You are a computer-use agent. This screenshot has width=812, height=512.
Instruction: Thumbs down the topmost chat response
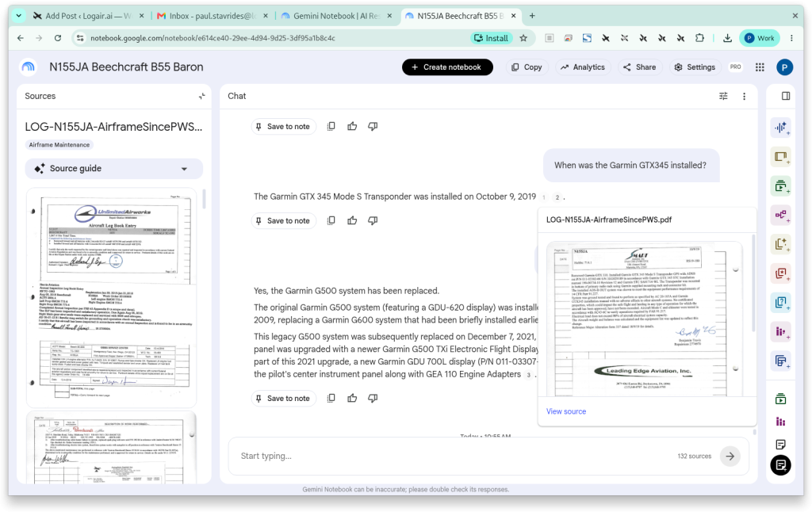(x=373, y=126)
